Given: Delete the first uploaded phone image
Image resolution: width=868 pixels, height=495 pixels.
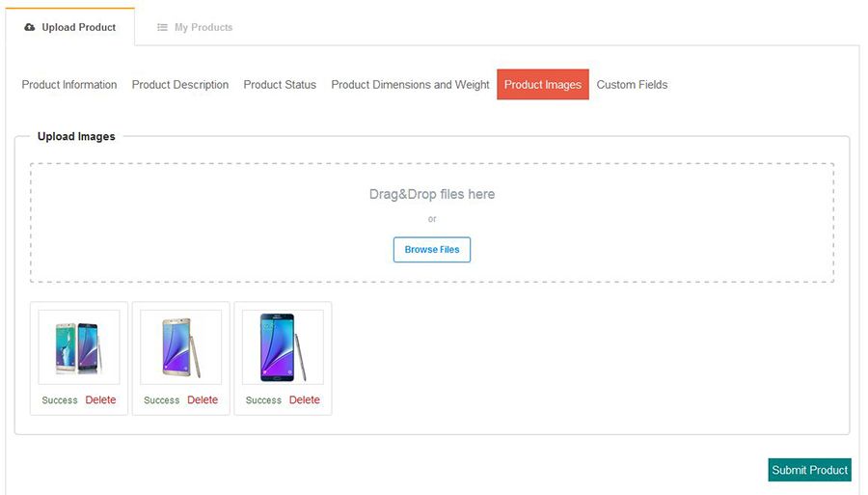Looking at the screenshot, I should (100, 400).
